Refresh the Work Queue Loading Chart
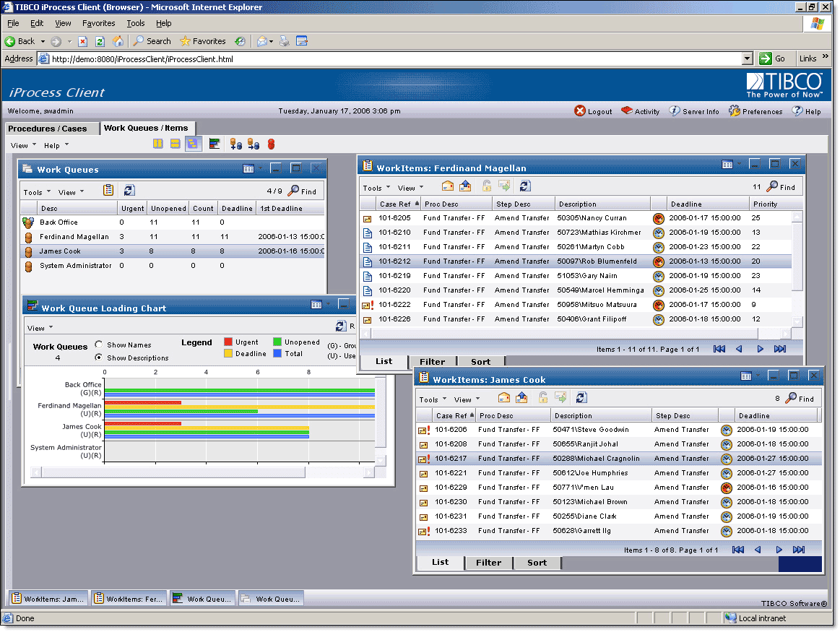840x632 pixels. point(341,326)
